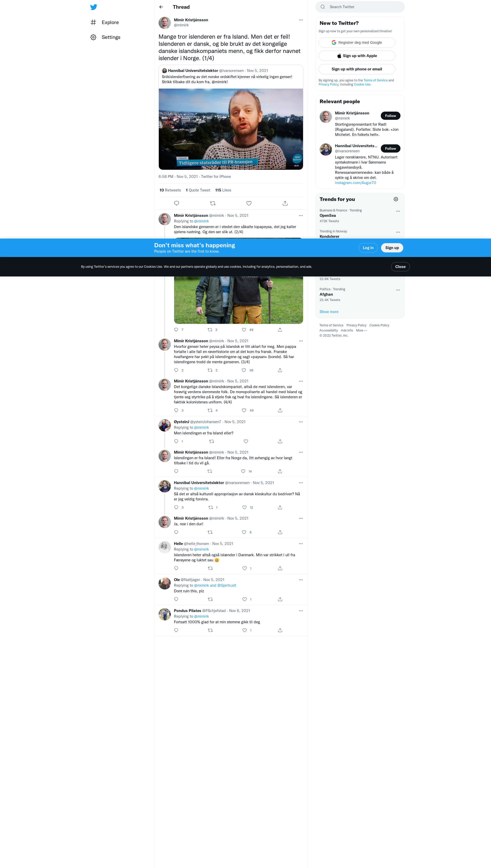Viewport: 491px width, 868px height.
Task: Open Settings from the sidebar
Action: 106,37
